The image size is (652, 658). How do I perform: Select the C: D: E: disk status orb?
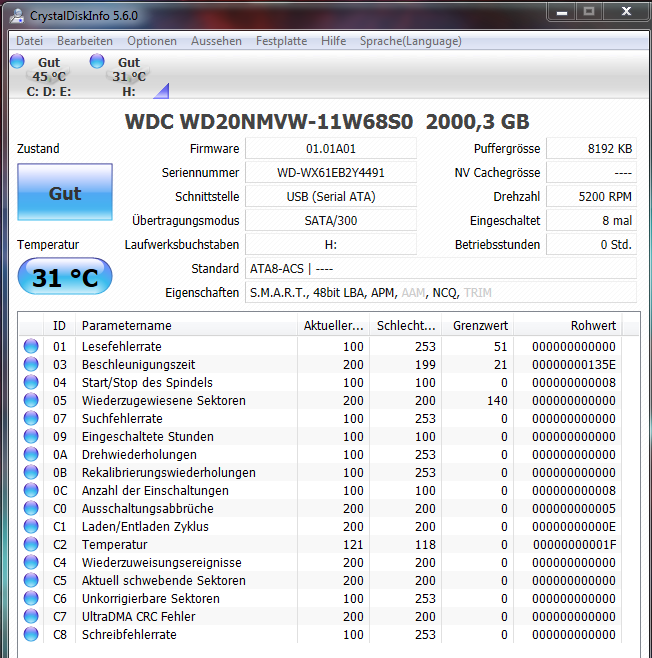pos(17,61)
